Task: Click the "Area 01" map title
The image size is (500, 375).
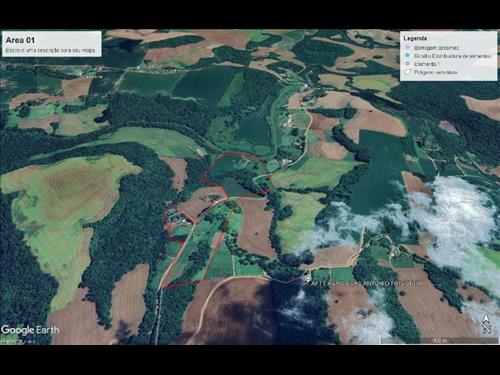Action: (x=20, y=40)
